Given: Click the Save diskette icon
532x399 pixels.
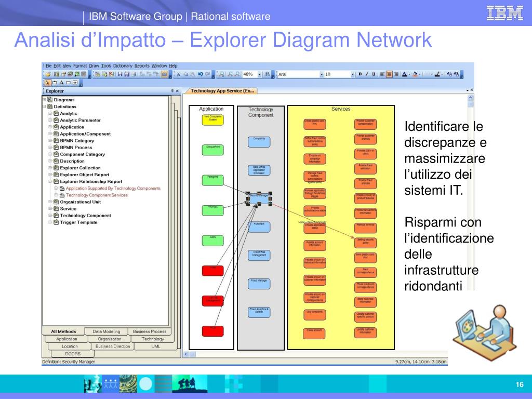Looking at the screenshot, I should [120, 74].
